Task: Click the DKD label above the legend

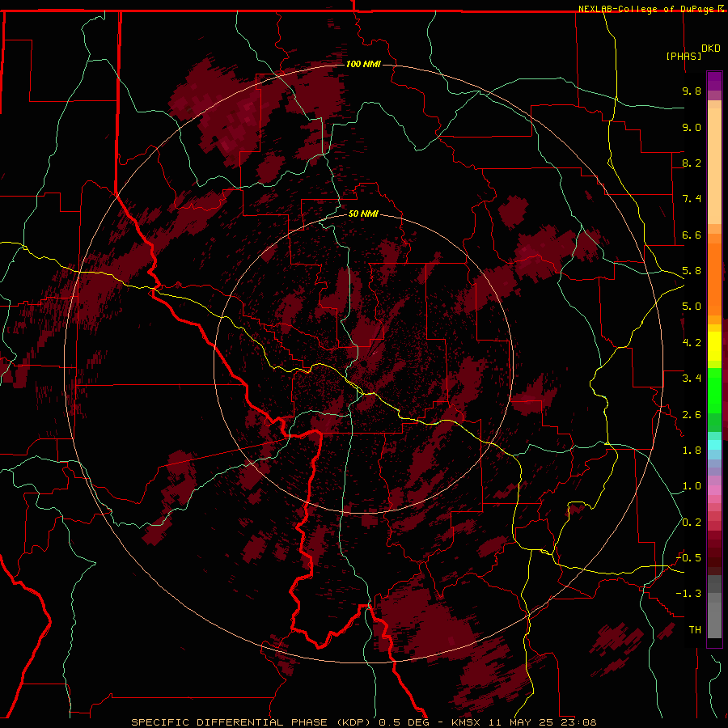Action: tap(711, 49)
